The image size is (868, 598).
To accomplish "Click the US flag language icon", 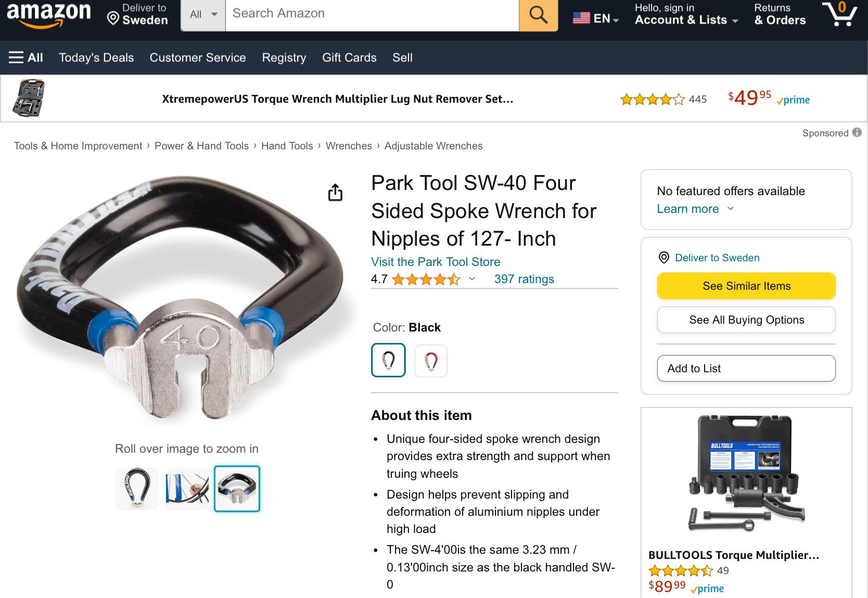I will click(x=581, y=18).
